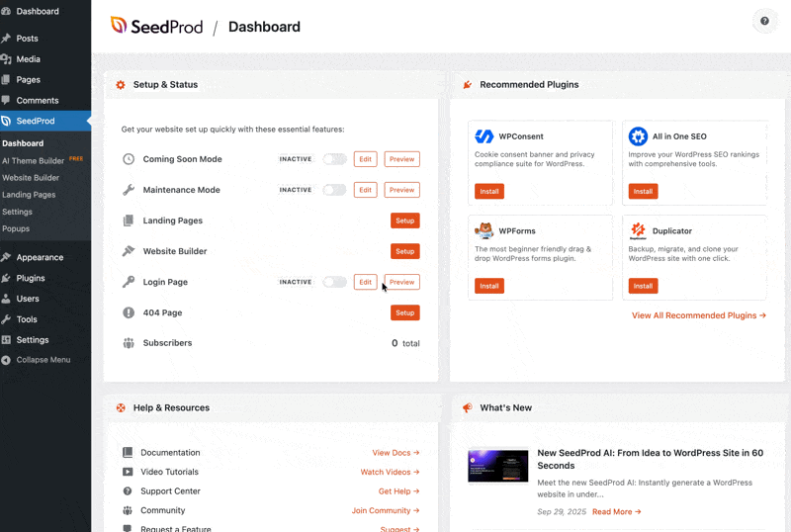Viewport: 791px width, 532px height.
Task: Click the help question mark icon
Action: (766, 22)
